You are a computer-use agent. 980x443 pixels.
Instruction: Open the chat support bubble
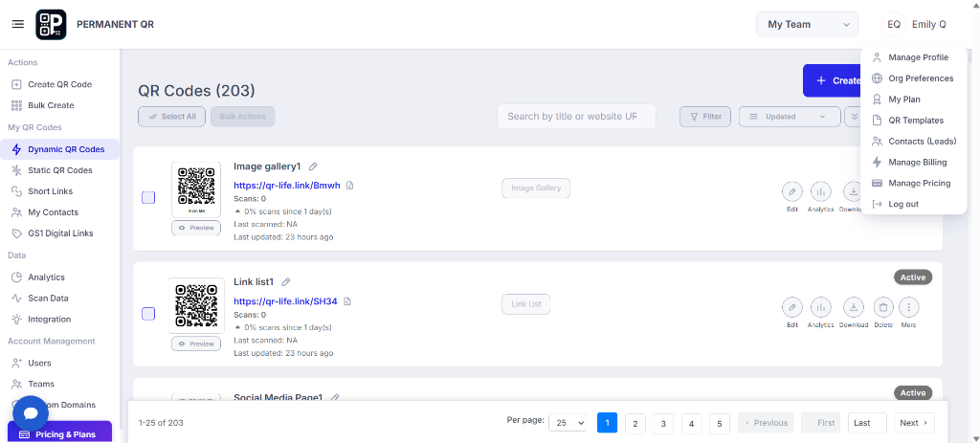pyautogui.click(x=31, y=413)
